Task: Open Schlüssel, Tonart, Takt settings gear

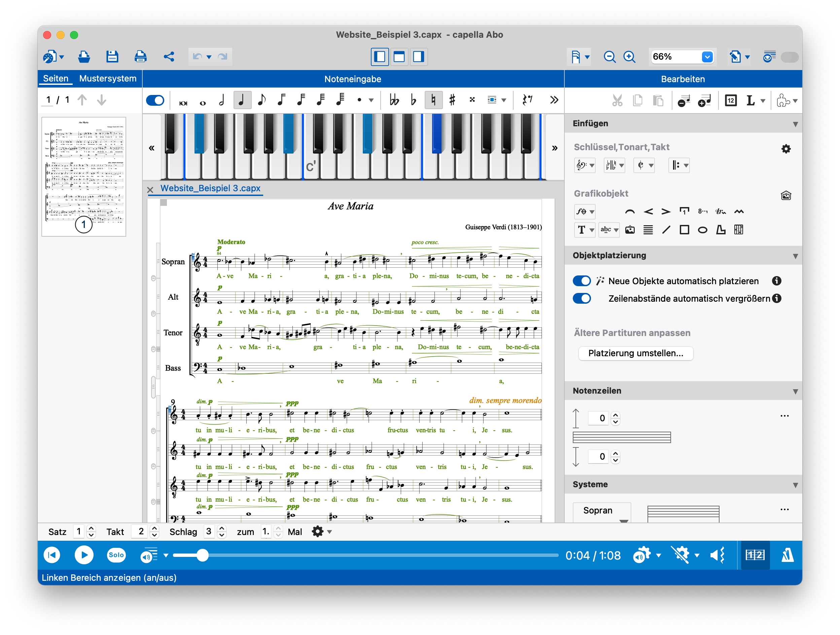Action: 786,148
